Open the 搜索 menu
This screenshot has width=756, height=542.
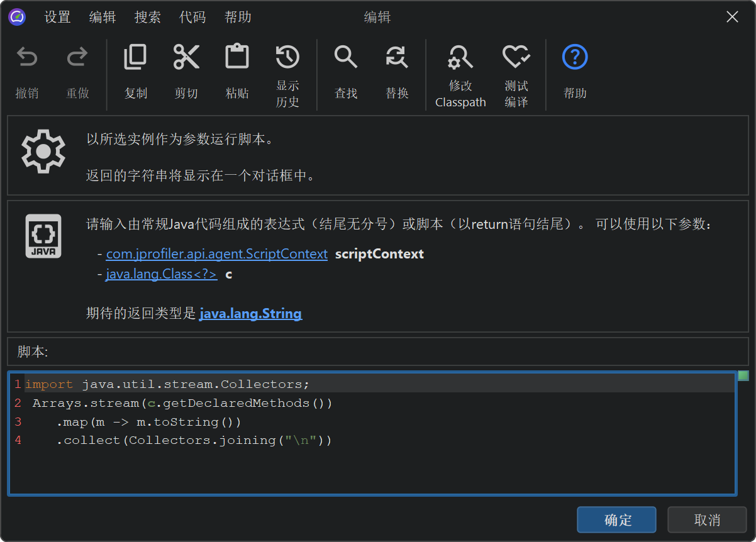pyautogui.click(x=148, y=17)
